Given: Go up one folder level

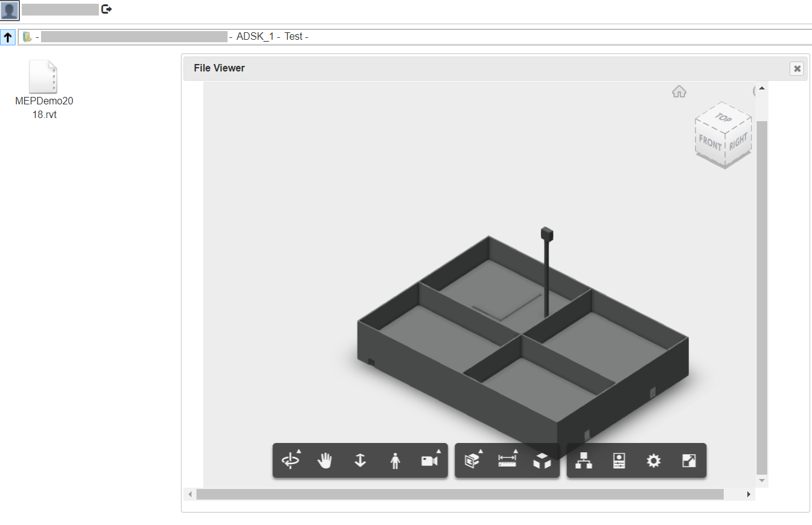Looking at the screenshot, I should tap(8, 37).
